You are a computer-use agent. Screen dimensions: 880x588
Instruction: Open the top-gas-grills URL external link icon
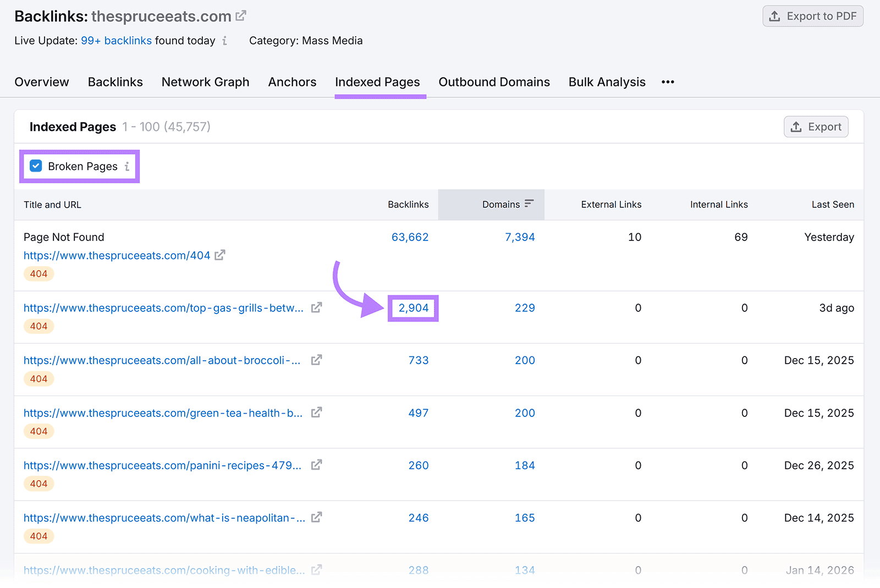coord(316,307)
